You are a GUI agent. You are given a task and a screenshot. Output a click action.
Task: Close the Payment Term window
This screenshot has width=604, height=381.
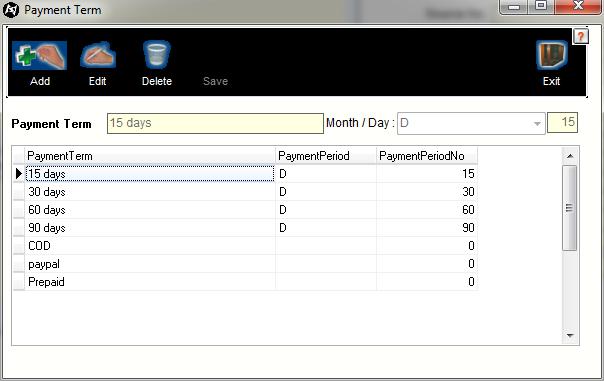pos(578,7)
